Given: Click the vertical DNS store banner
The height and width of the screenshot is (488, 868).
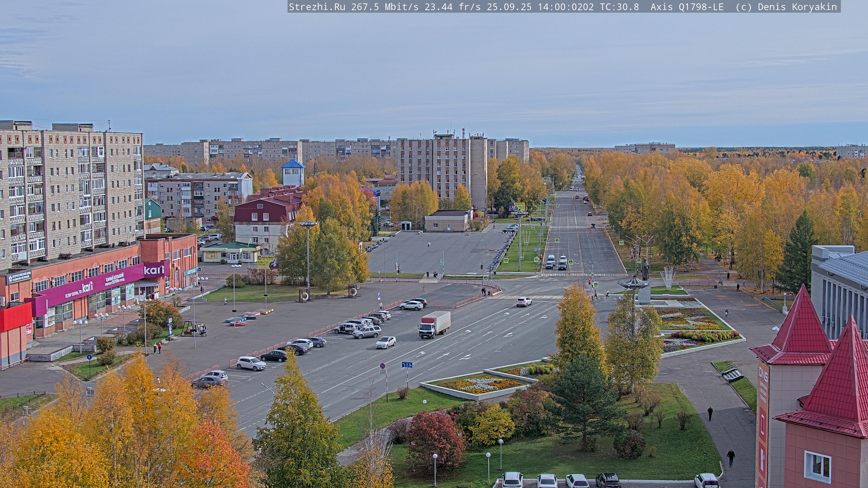Looking at the screenshot, I should pos(762,397).
